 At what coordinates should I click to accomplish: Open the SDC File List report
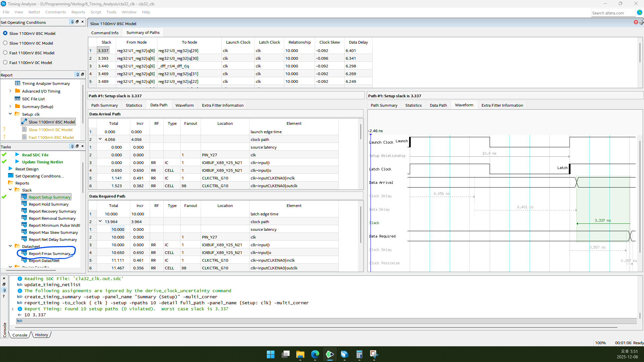coord(33,99)
